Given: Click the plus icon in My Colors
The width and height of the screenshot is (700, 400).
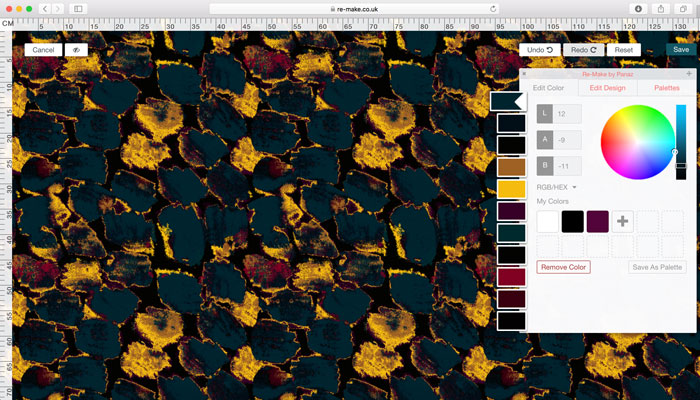Looking at the screenshot, I should [623, 221].
